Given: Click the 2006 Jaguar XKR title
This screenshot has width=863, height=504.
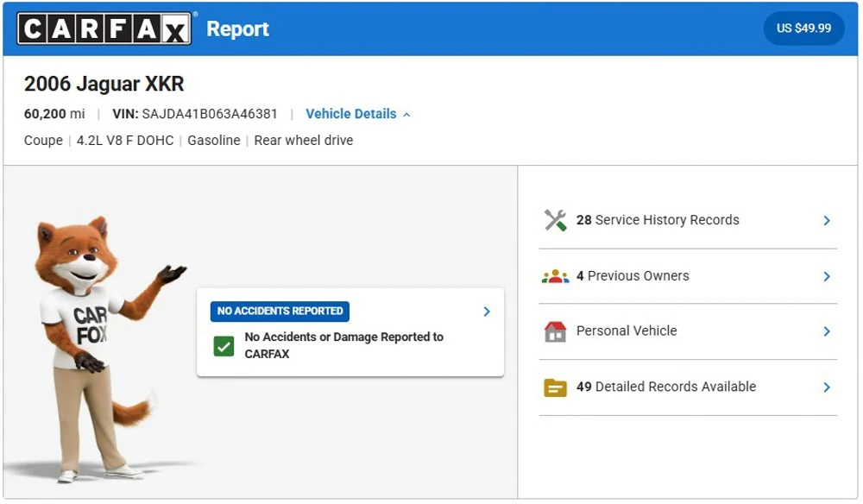Looking at the screenshot, I should [x=104, y=85].
